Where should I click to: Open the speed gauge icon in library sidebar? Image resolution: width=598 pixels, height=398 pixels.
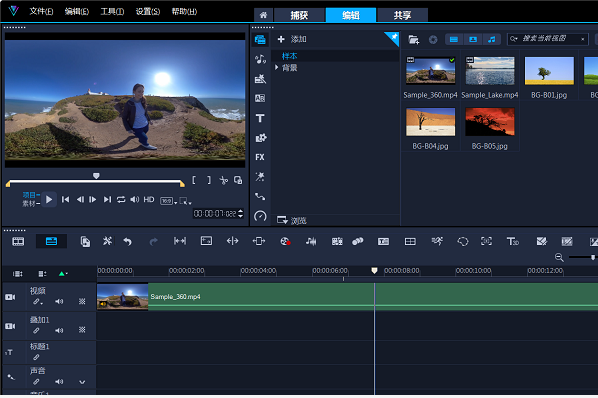(260, 216)
